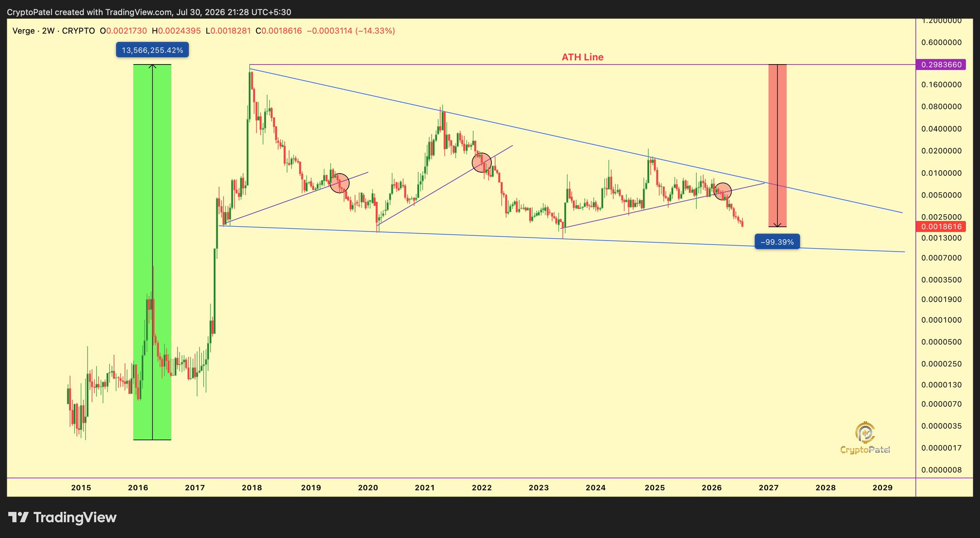This screenshot has width=980, height=538.
Task: Click the 0.0000008 price axis label
Action: [x=941, y=470]
